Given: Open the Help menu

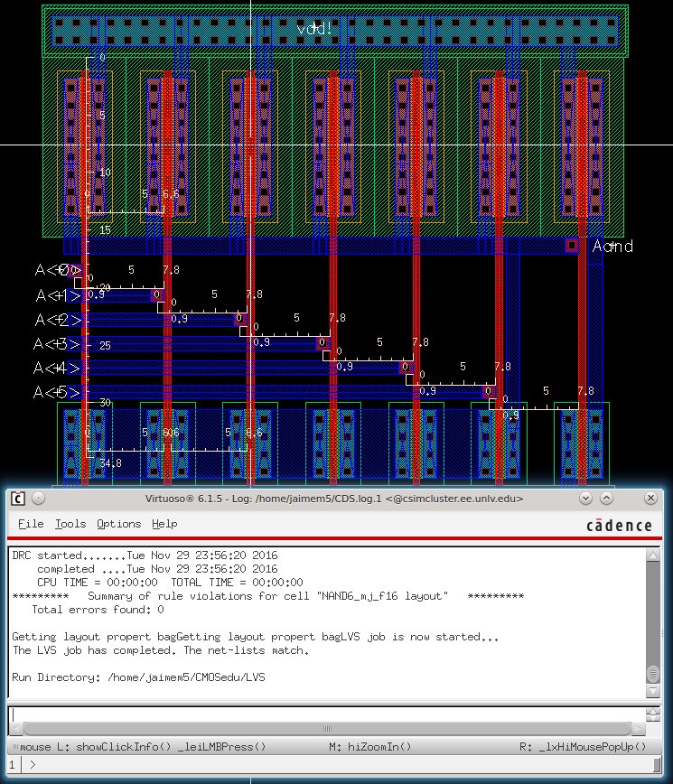Looking at the screenshot, I should (164, 524).
